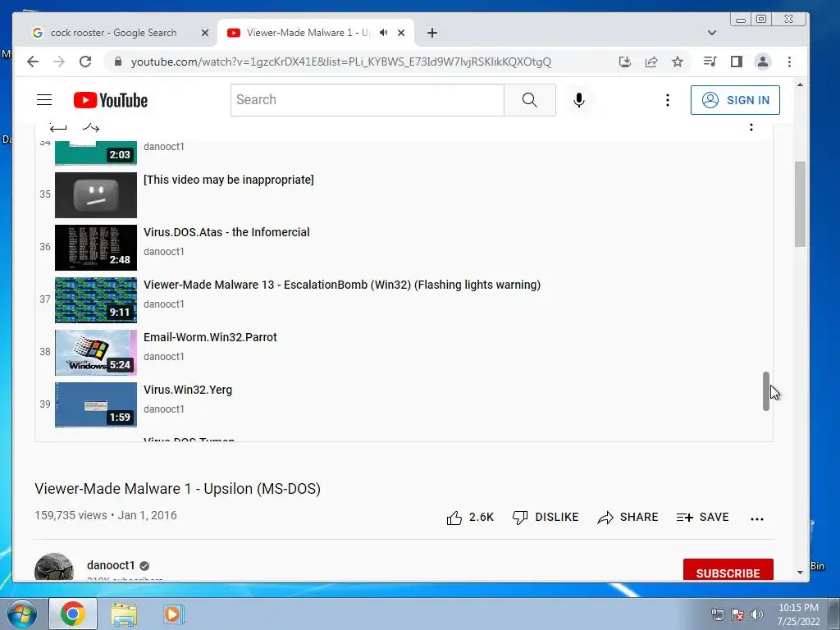Play Email-Worm.Win32.Parrot video
The width and height of the screenshot is (840, 630).
click(x=210, y=337)
